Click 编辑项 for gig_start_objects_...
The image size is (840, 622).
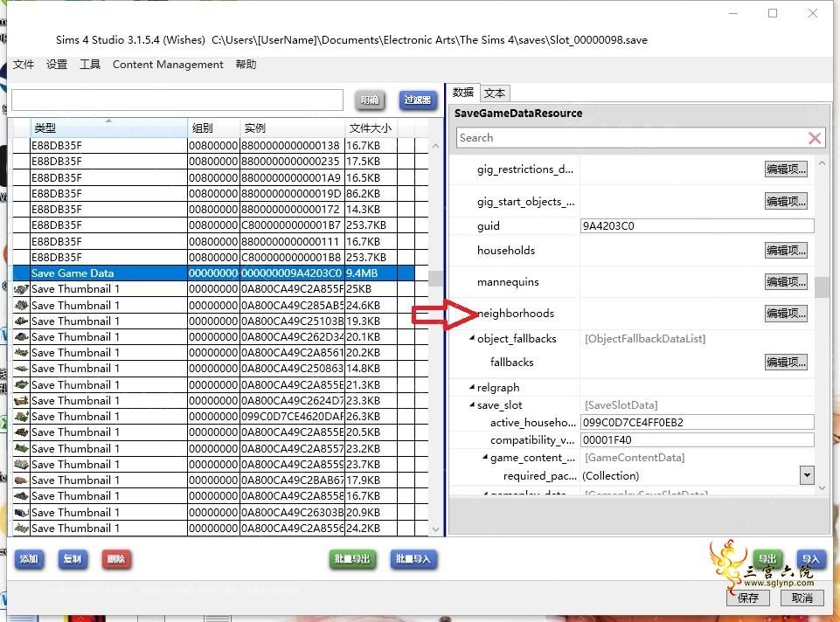point(786,201)
